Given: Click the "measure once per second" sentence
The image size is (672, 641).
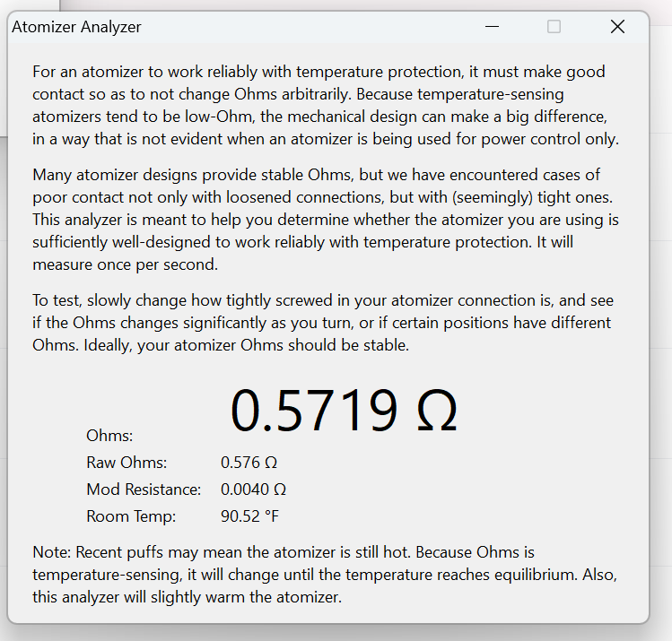Looking at the screenshot, I should pos(126,265).
